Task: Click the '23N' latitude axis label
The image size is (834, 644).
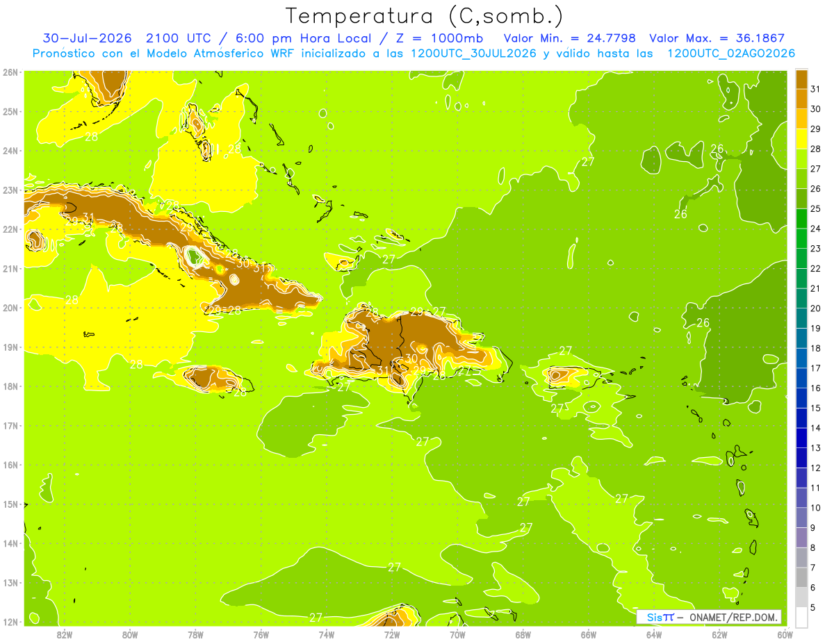Action: coord(10,190)
